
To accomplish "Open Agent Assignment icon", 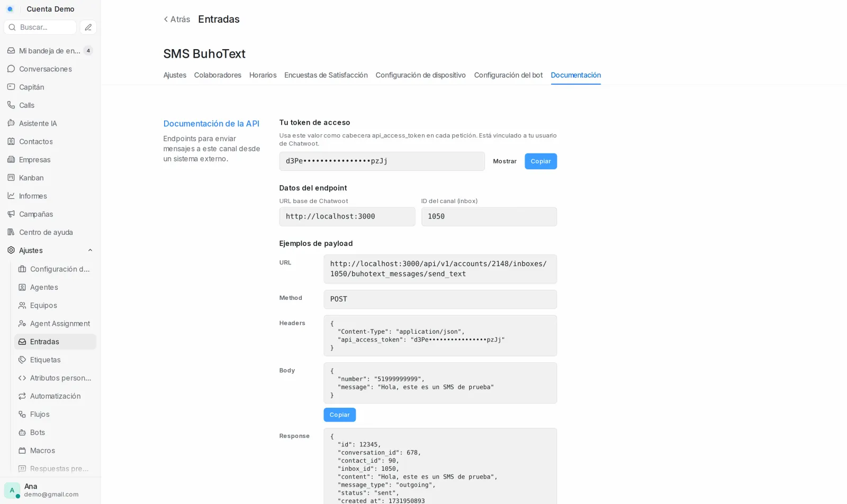I will click(22, 323).
